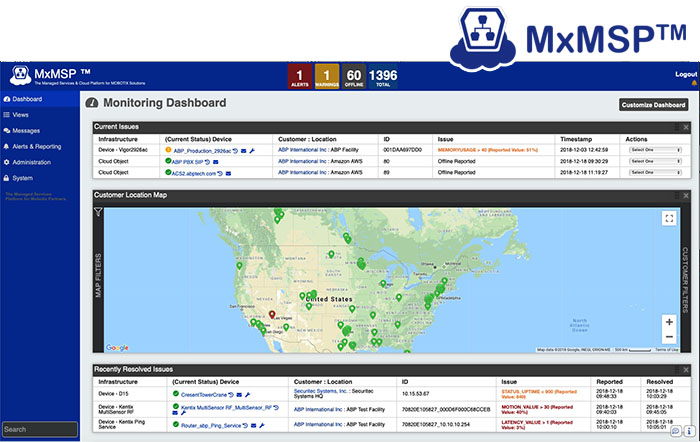Open Alerts & Reporting in the sidebar
The image size is (700, 442).
click(x=32, y=146)
